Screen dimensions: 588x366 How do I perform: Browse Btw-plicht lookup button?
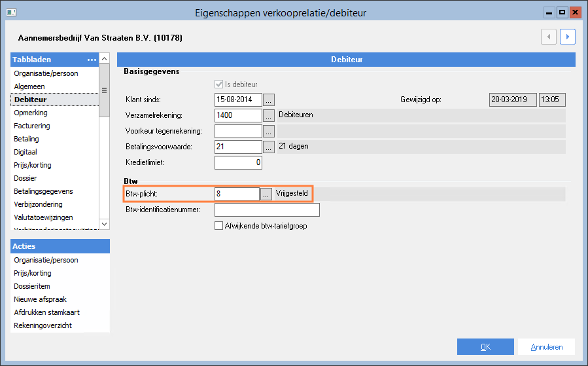[x=266, y=194]
